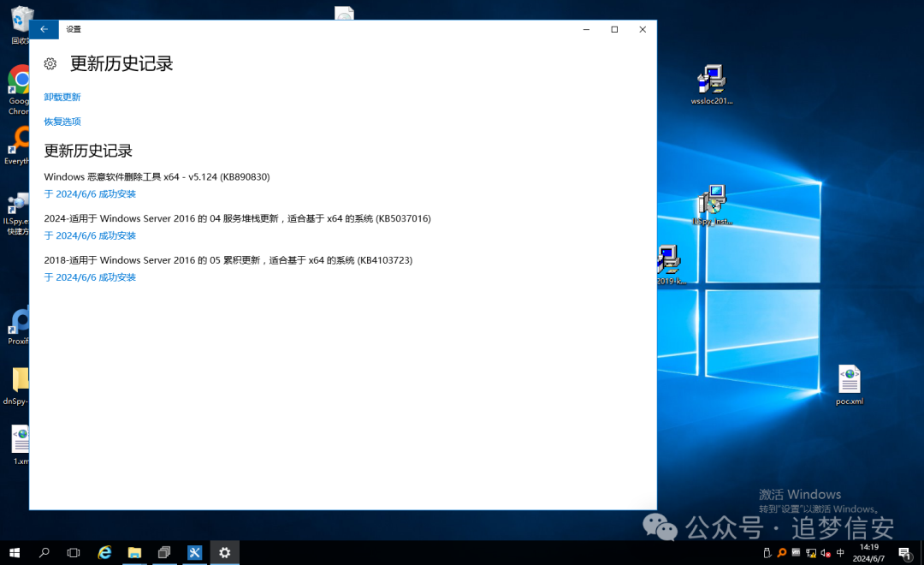
Task: Select the KB5037016 servicing stack update text
Action: click(238, 219)
